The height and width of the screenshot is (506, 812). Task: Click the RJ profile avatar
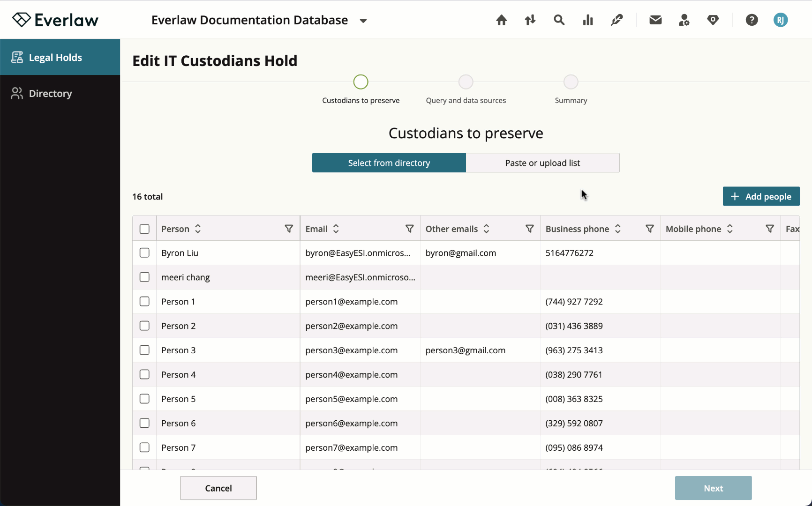coord(781,20)
